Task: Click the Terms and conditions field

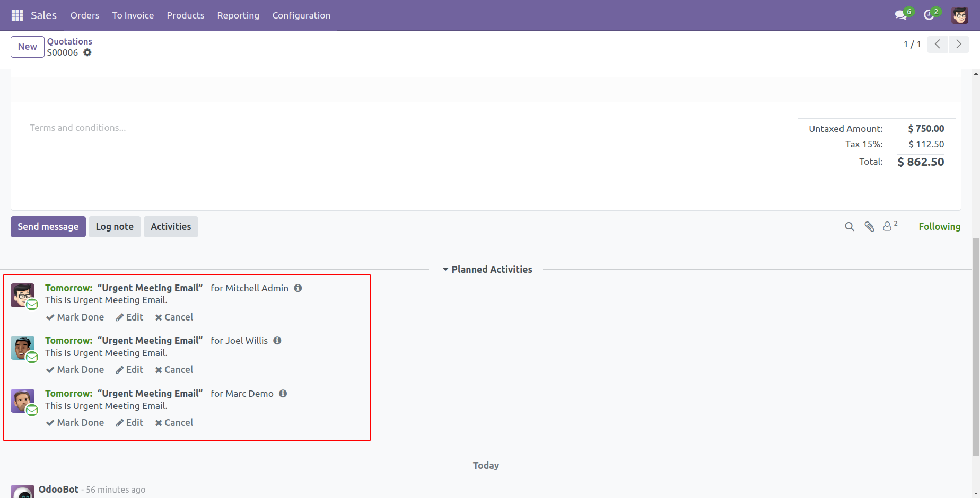Action: point(78,128)
